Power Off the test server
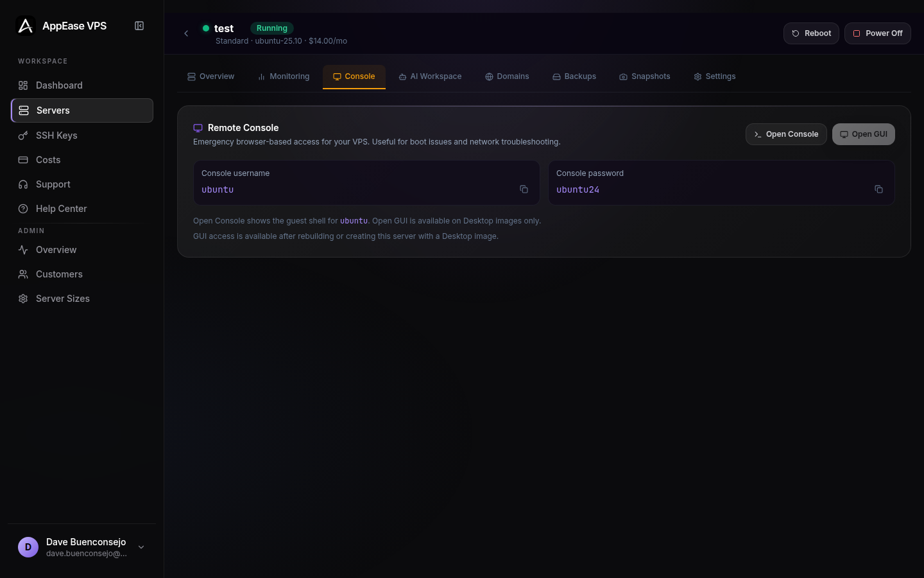924x578 pixels. point(878,33)
